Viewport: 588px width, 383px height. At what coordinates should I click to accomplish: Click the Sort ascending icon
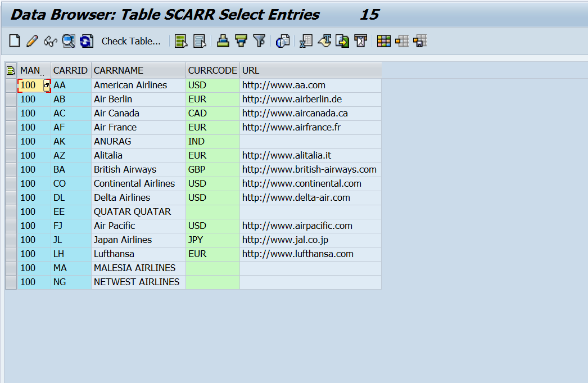(x=223, y=40)
